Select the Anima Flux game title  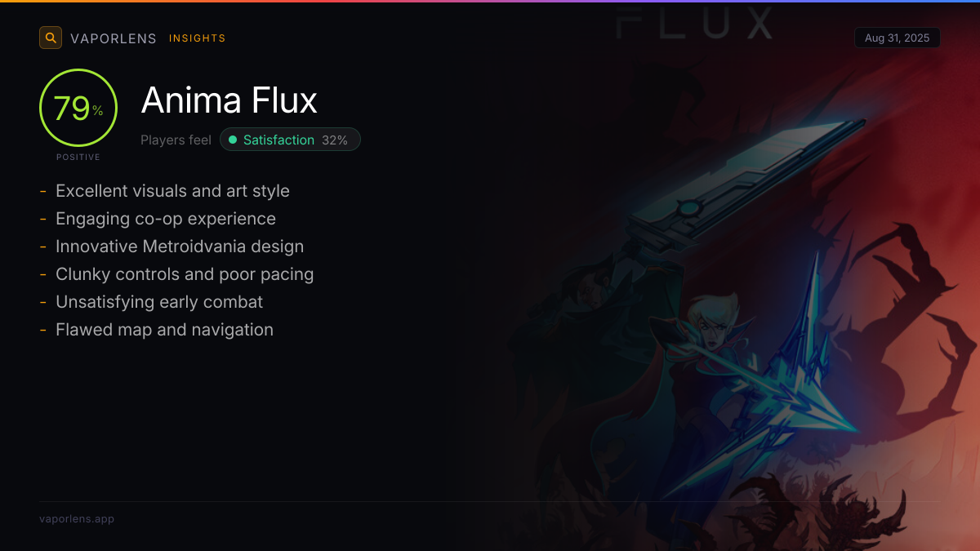pos(229,100)
